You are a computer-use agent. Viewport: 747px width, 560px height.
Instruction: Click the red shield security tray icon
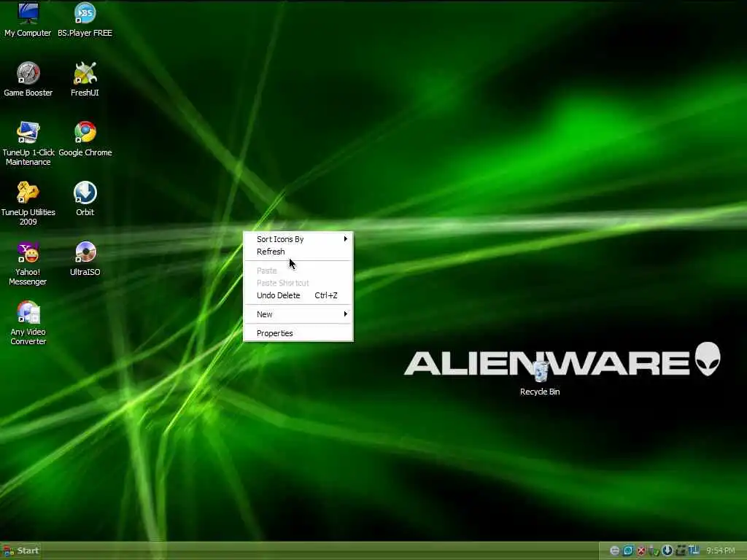641,551
